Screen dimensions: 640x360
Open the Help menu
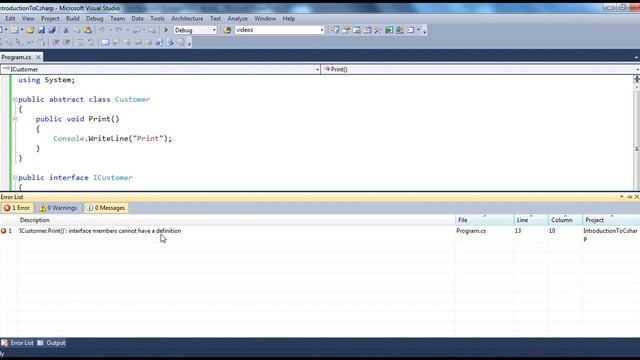(x=289, y=18)
